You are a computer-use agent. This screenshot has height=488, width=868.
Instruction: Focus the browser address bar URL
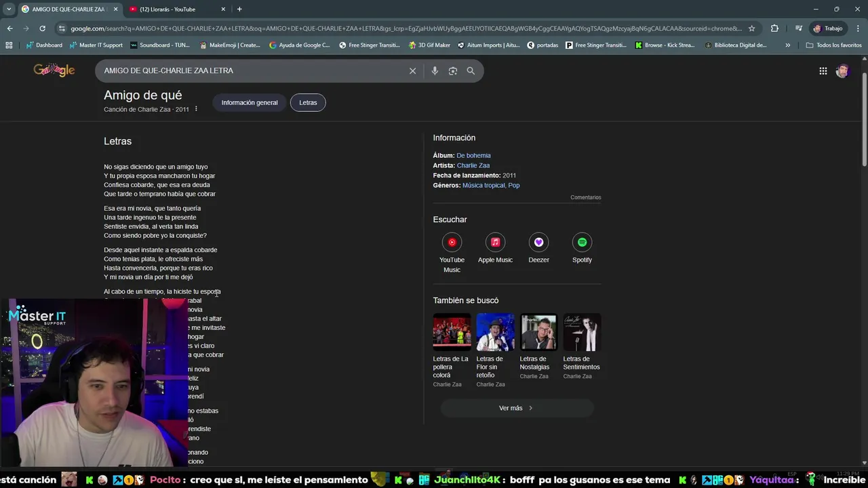[406, 28]
